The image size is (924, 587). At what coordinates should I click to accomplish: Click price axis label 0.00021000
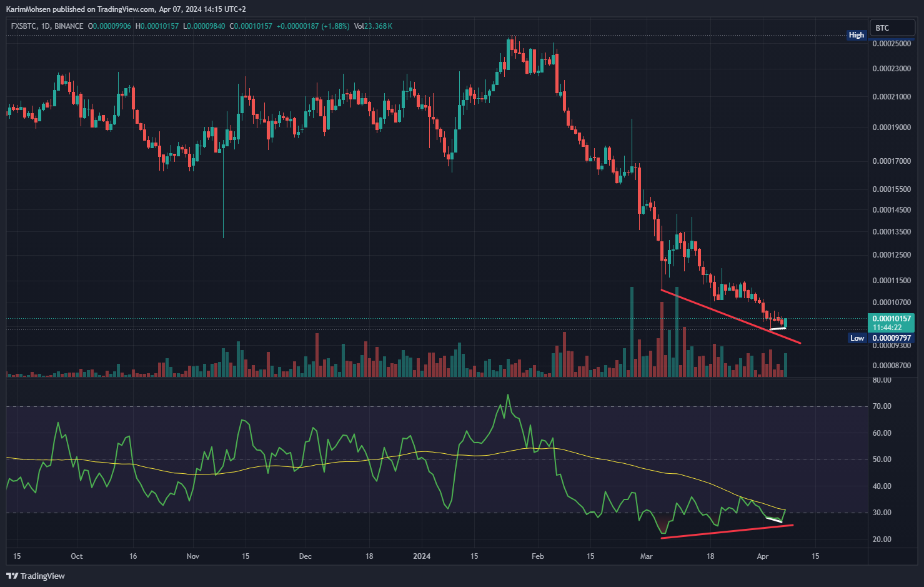[x=892, y=97]
